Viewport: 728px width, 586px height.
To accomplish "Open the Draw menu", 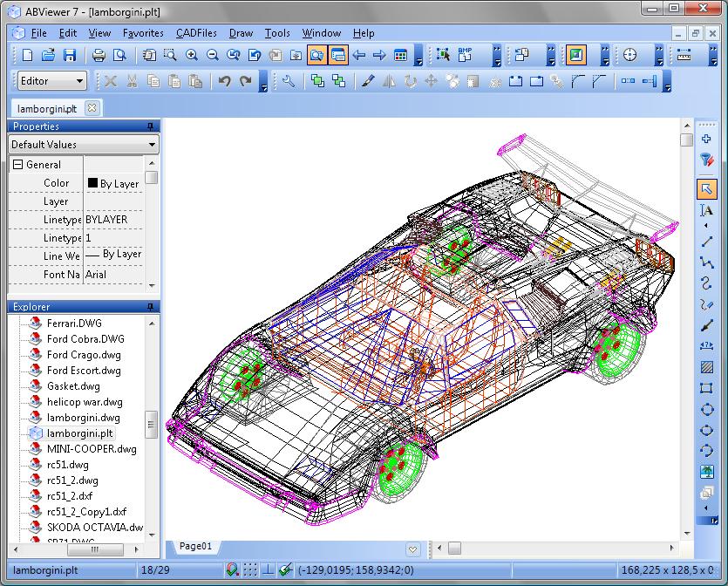I will tap(242, 33).
